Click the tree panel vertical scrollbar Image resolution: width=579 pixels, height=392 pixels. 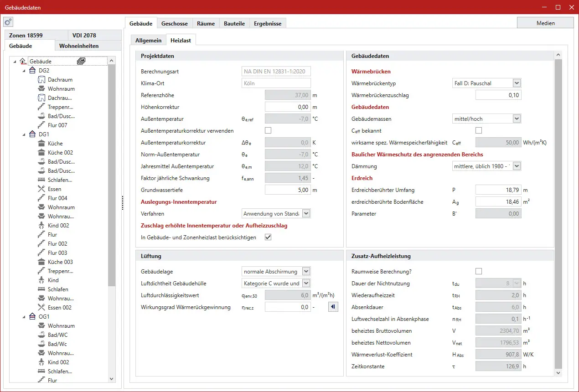pos(112,182)
